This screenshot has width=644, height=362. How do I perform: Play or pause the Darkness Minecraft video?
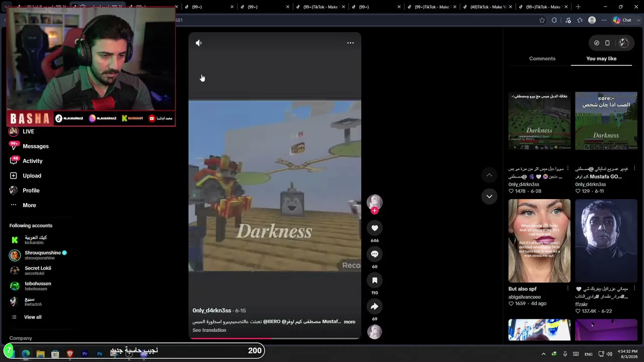[275, 186]
